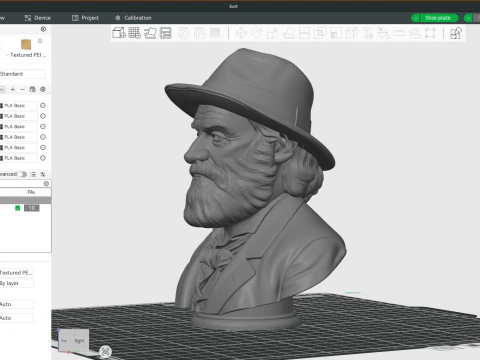Click the Textured PEI plate thumbnail

[x=26, y=44]
